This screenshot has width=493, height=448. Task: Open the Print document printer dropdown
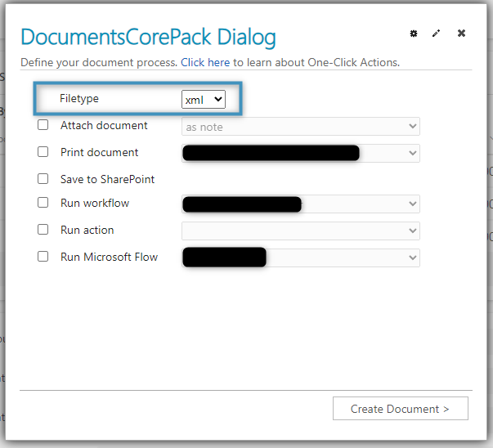[x=301, y=153]
